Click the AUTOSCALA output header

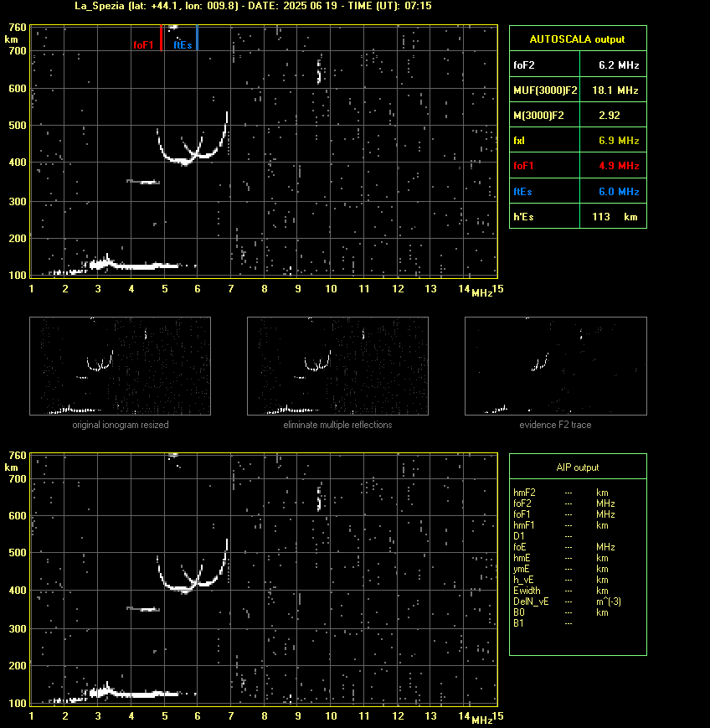(x=577, y=39)
